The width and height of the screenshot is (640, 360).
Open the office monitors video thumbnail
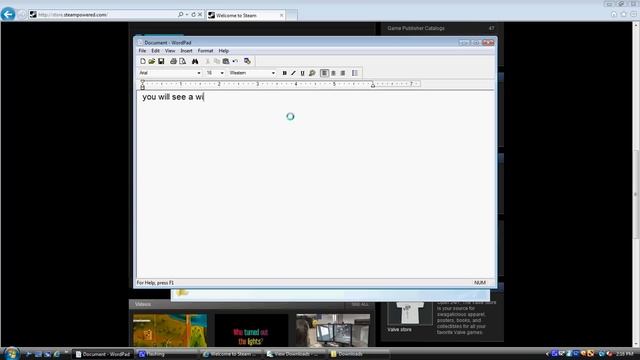[333, 331]
